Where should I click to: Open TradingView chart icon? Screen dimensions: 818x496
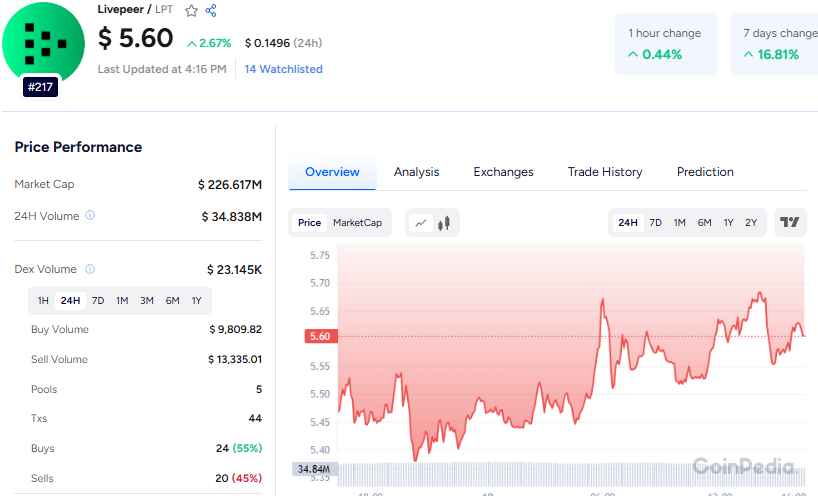coord(790,223)
